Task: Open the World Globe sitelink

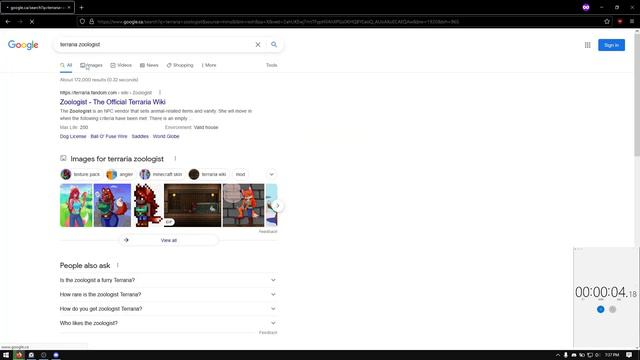Action: [x=166, y=136]
